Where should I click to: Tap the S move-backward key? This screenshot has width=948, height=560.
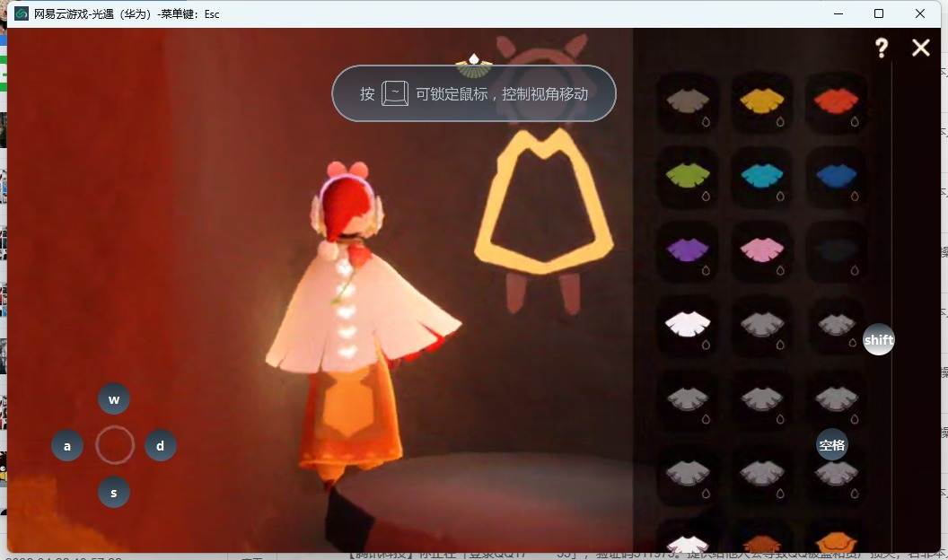(x=114, y=493)
